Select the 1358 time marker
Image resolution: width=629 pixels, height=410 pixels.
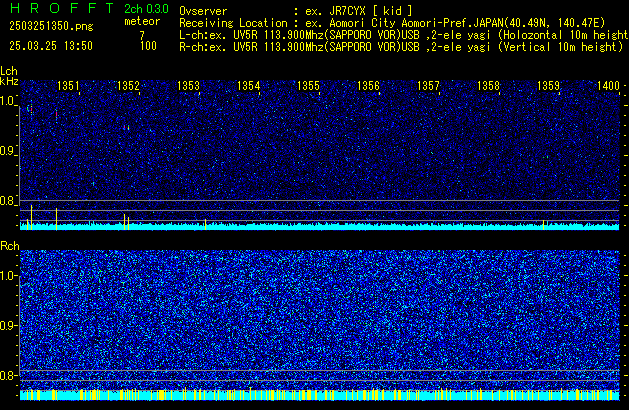click(488, 86)
